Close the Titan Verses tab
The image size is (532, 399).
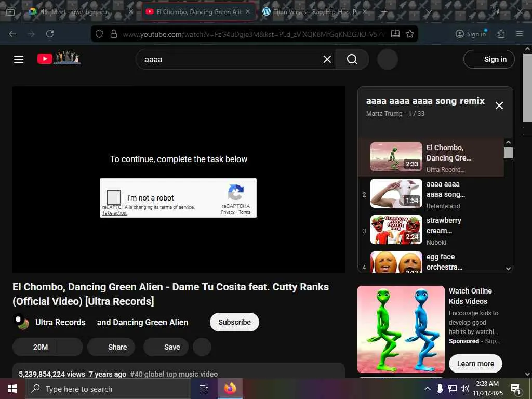click(x=365, y=11)
